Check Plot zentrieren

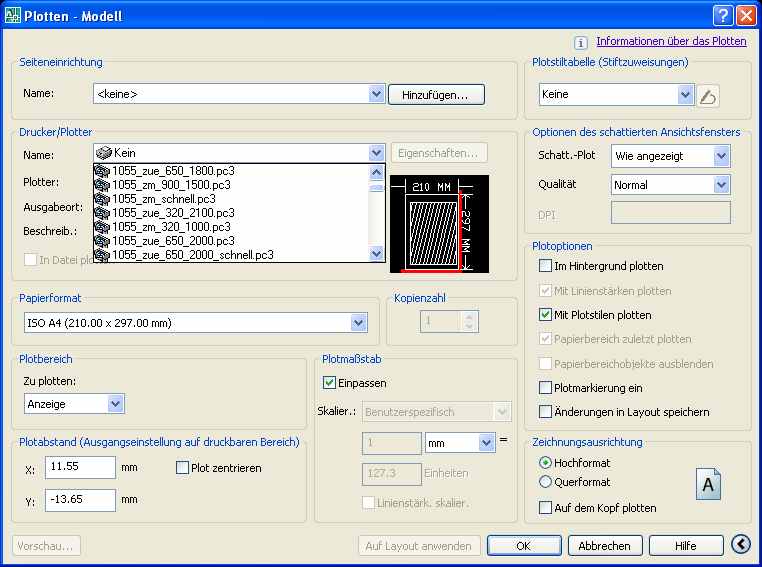click(182, 468)
